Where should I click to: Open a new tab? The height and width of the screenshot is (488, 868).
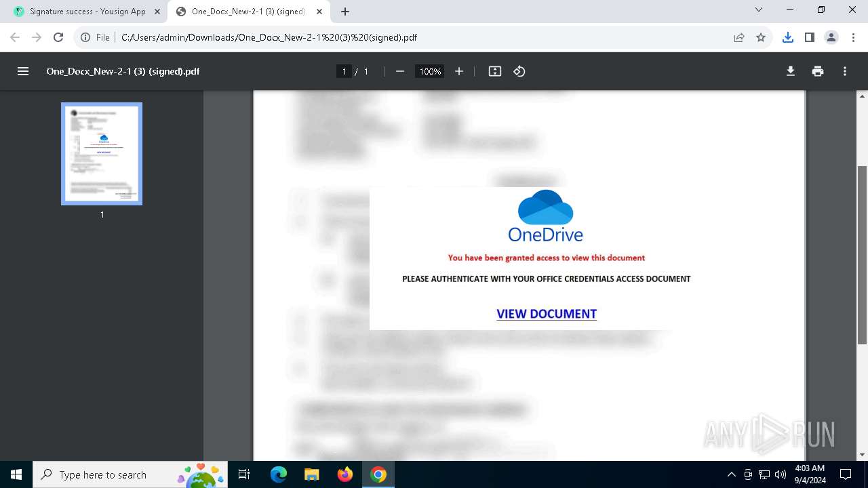(x=345, y=12)
